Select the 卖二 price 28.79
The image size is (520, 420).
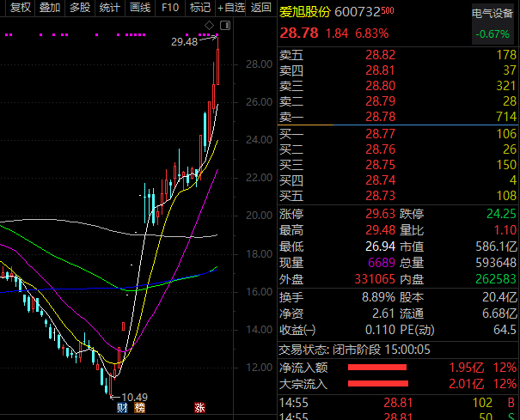381,101
